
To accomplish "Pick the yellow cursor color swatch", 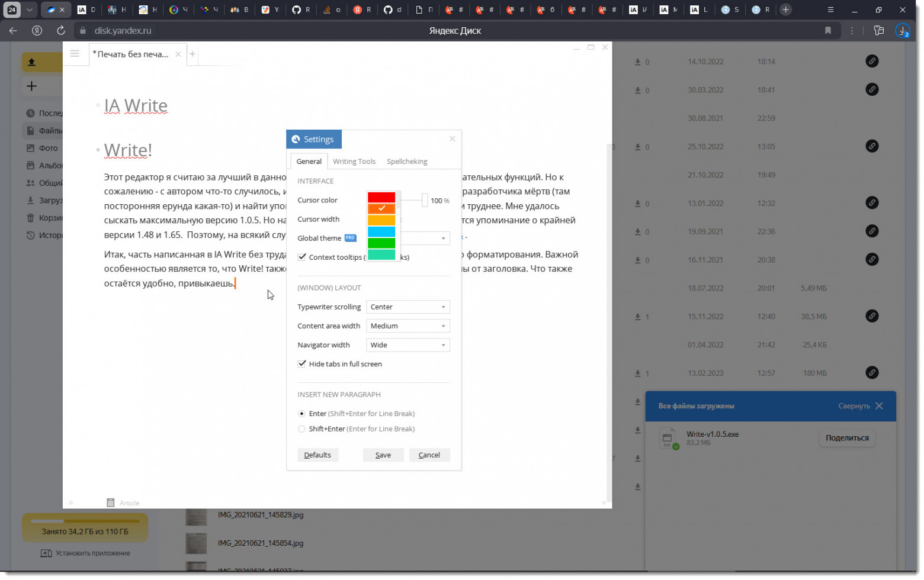I will 381,220.
